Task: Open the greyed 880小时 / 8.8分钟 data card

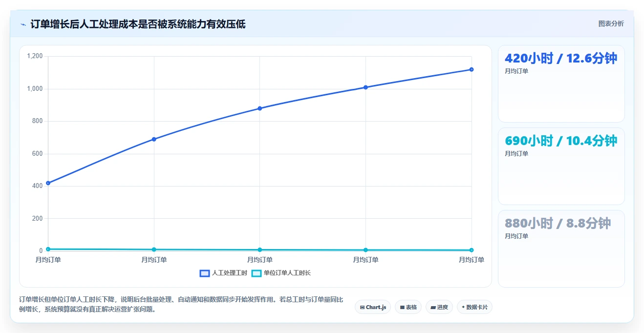Action: click(x=561, y=249)
